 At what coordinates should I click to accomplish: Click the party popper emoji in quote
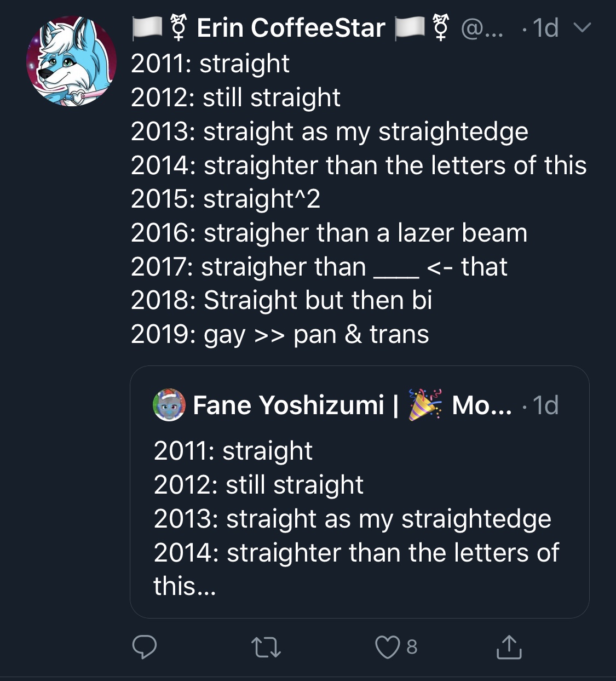tap(425, 405)
